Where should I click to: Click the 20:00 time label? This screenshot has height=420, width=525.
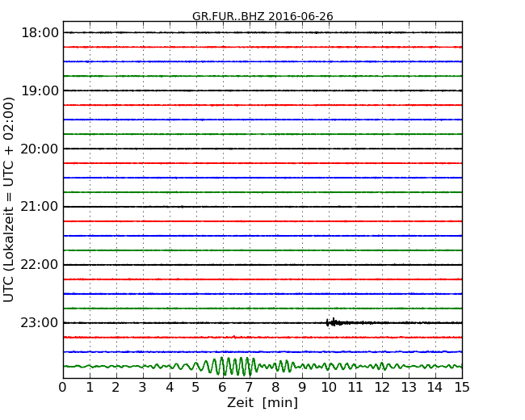point(40,149)
